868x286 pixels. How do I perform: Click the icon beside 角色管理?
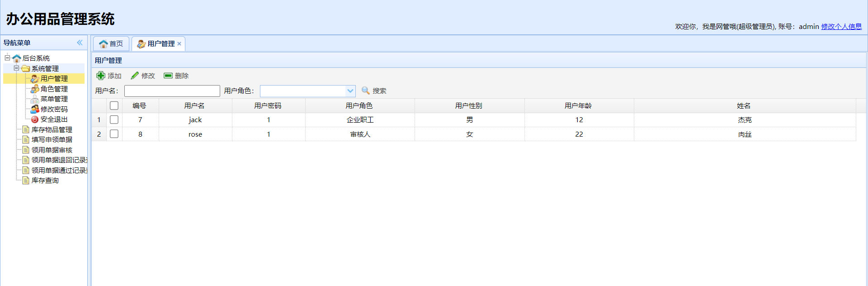click(x=35, y=89)
